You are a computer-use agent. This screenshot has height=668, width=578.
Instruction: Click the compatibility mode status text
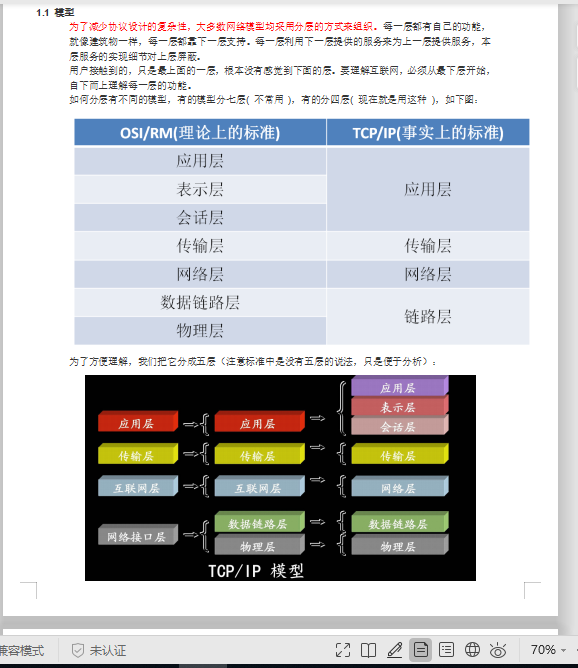(x=22, y=651)
